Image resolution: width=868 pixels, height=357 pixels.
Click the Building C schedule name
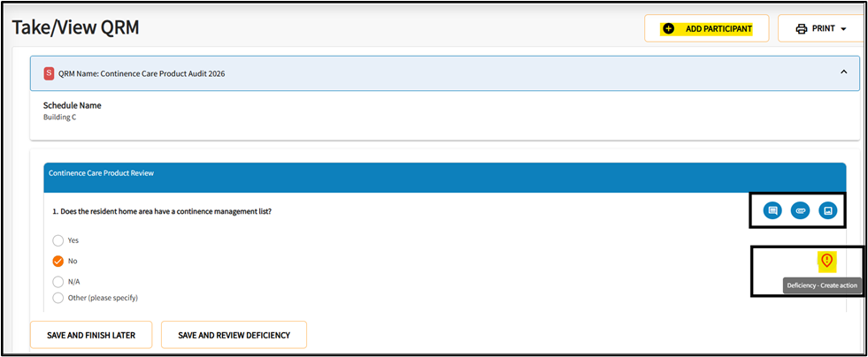click(60, 117)
